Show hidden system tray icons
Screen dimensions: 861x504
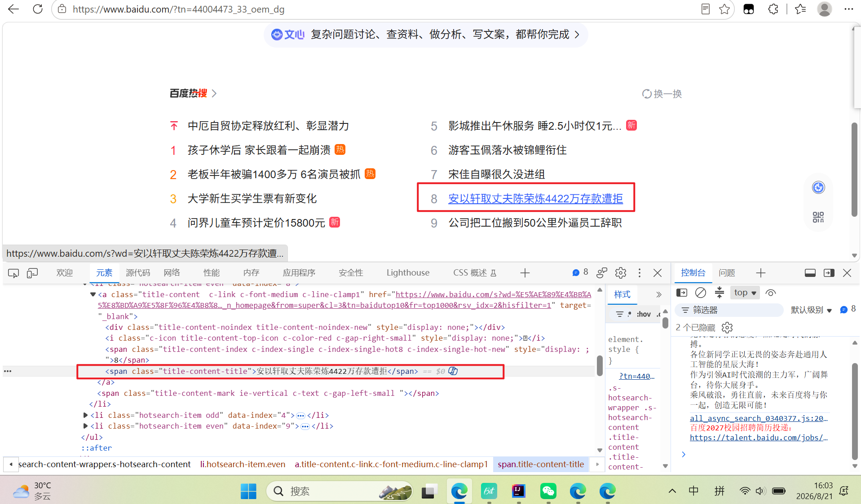(x=672, y=491)
